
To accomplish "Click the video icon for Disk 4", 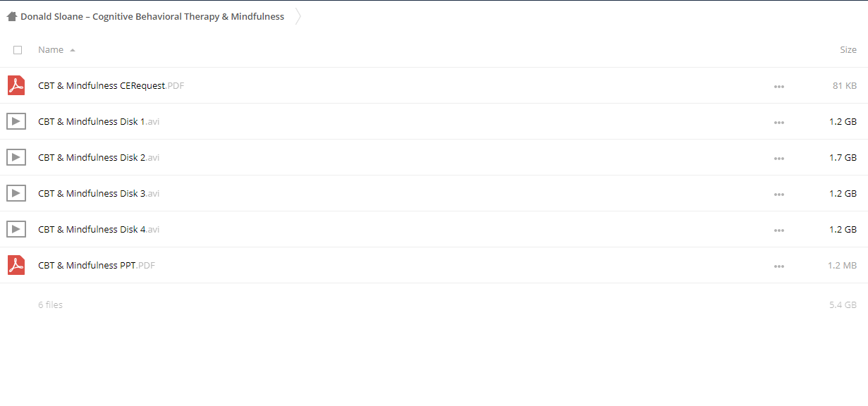I will 16,229.
